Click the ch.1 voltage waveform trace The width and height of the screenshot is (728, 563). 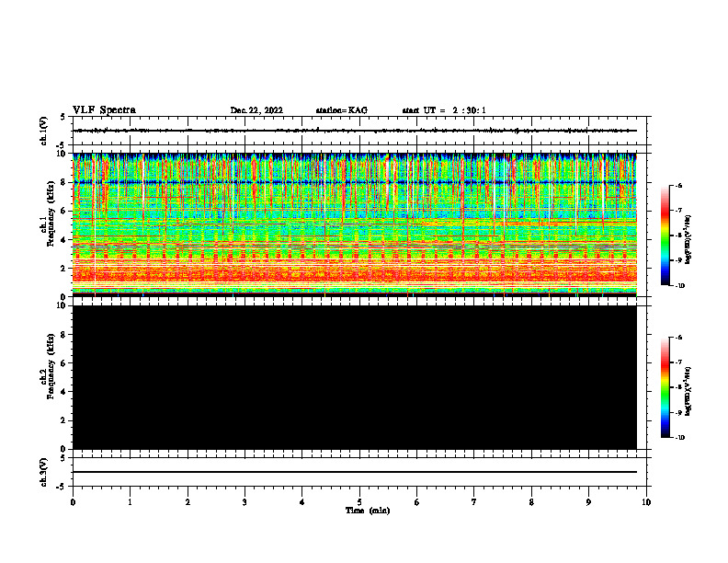(355, 131)
